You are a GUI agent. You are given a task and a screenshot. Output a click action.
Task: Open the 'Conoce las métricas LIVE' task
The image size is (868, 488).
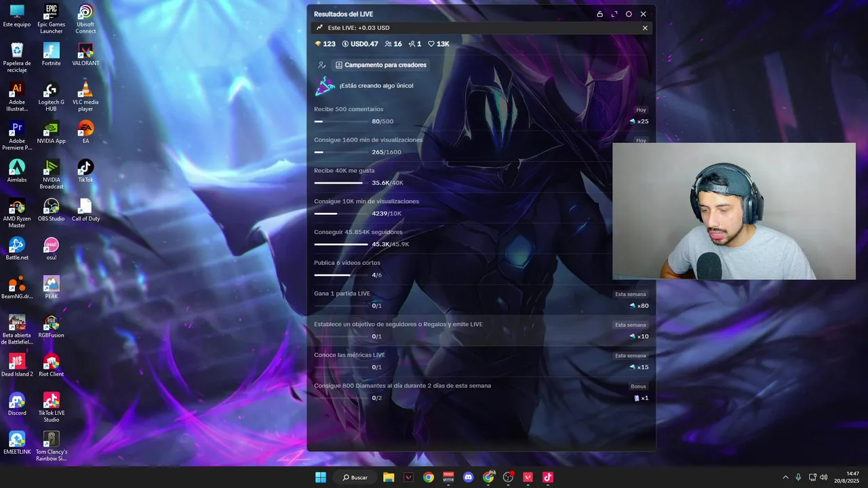pyautogui.click(x=481, y=361)
